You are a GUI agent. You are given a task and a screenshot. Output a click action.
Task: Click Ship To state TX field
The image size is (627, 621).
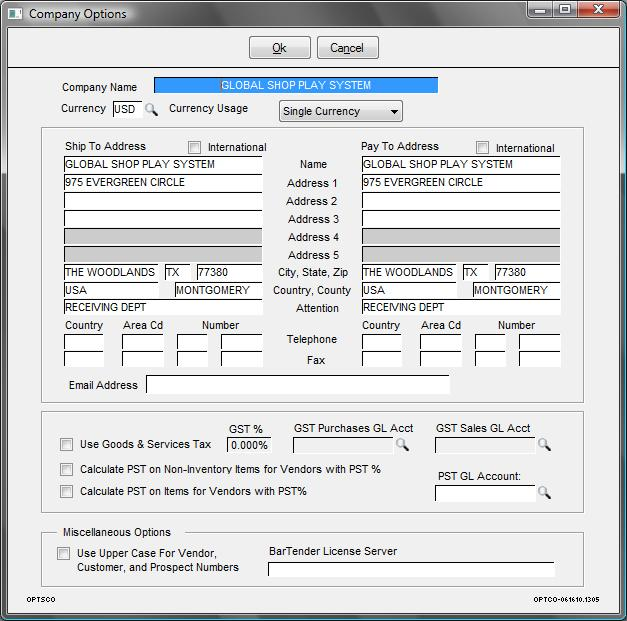178,272
